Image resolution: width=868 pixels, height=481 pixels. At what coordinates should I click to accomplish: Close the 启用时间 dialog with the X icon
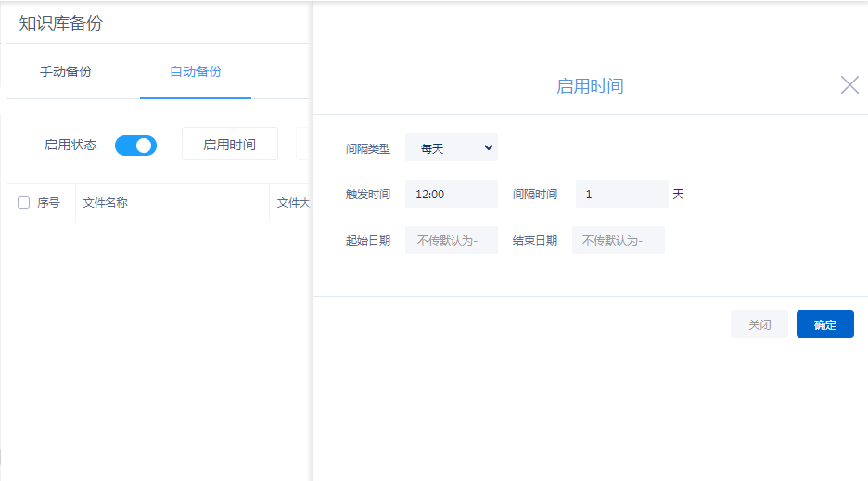849,85
